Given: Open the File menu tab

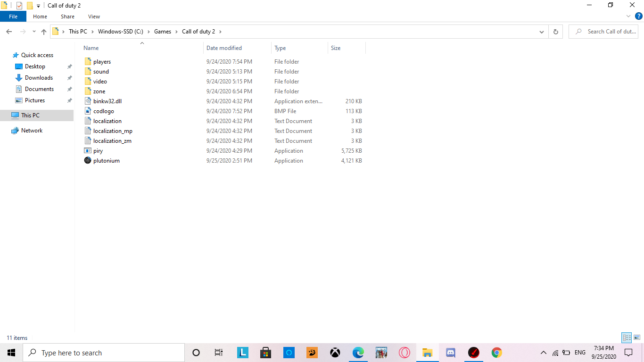Looking at the screenshot, I should pyautogui.click(x=13, y=16).
